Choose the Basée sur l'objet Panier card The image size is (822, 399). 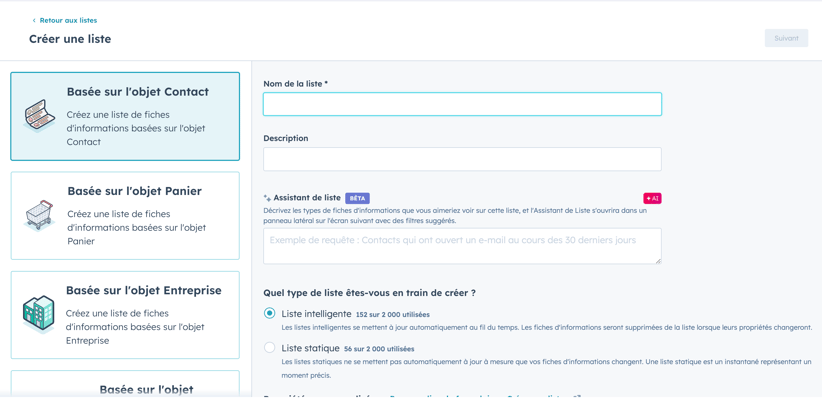pos(125,215)
